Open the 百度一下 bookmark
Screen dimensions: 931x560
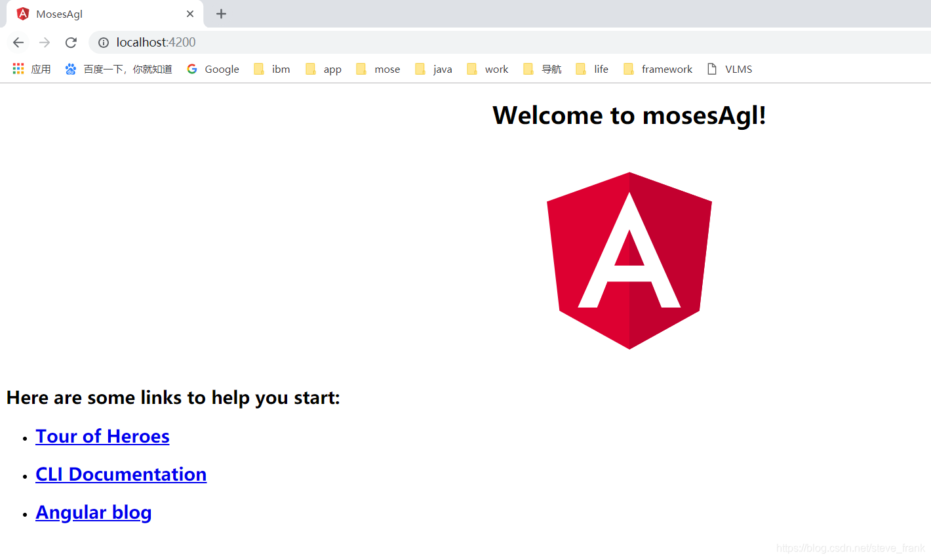(119, 69)
